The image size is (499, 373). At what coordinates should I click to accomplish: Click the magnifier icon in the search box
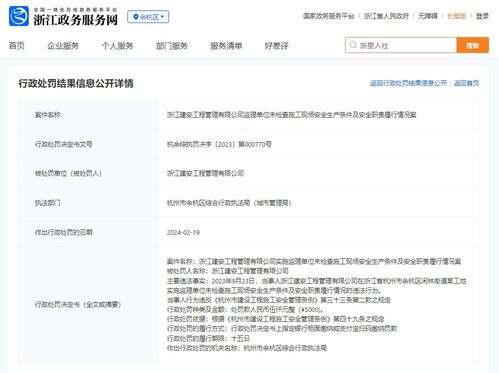[x=353, y=45]
